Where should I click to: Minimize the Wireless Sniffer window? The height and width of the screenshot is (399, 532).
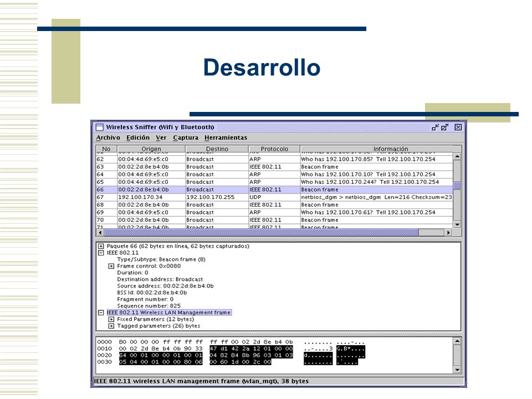coord(435,127)
